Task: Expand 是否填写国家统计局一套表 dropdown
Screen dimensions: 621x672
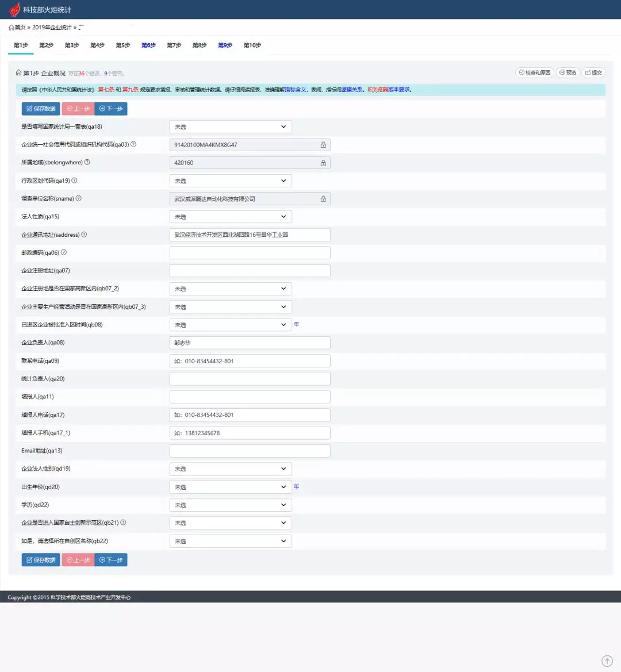Action: click(x=231, y=126)
